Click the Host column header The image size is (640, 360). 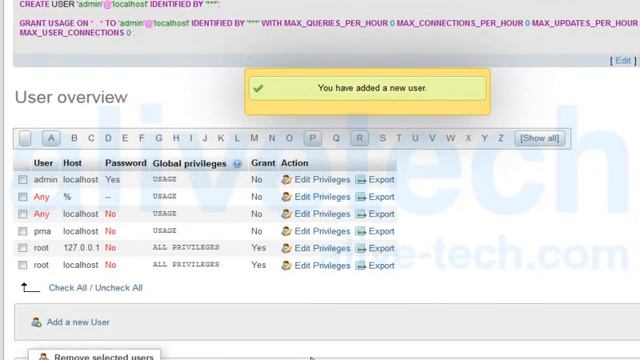pyautogui.click(x=72, y=163)
